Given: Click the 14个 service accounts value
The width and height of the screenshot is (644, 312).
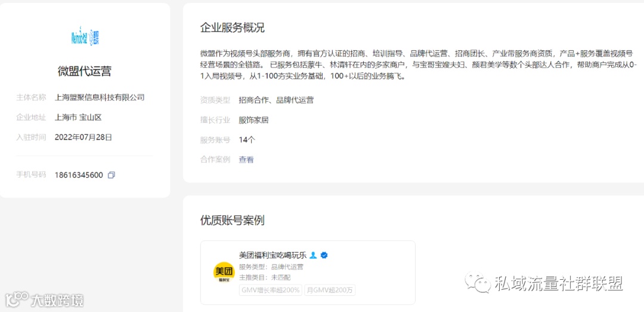Looking at the screenshot, I should pos(247,140).
